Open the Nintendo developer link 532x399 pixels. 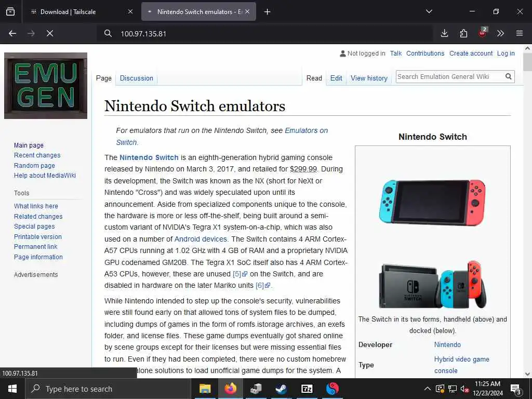click(447, 345)
